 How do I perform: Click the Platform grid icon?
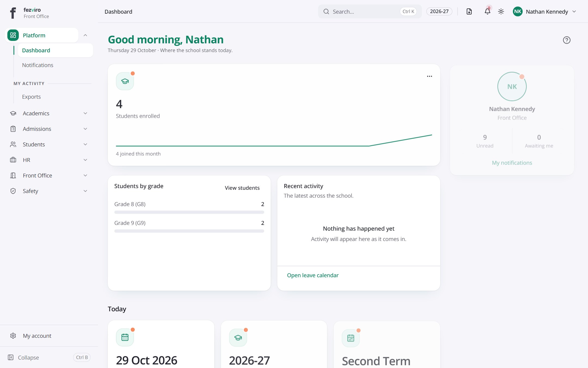tap(13, 35)
